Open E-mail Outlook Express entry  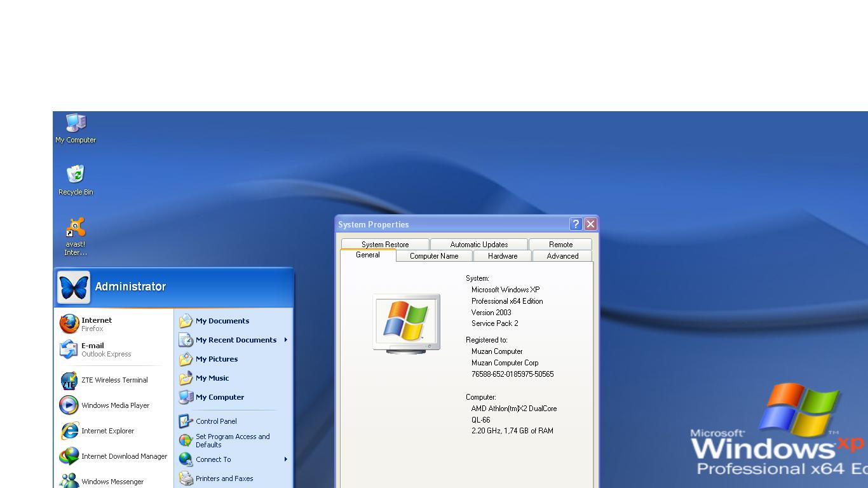coord(114,349)
